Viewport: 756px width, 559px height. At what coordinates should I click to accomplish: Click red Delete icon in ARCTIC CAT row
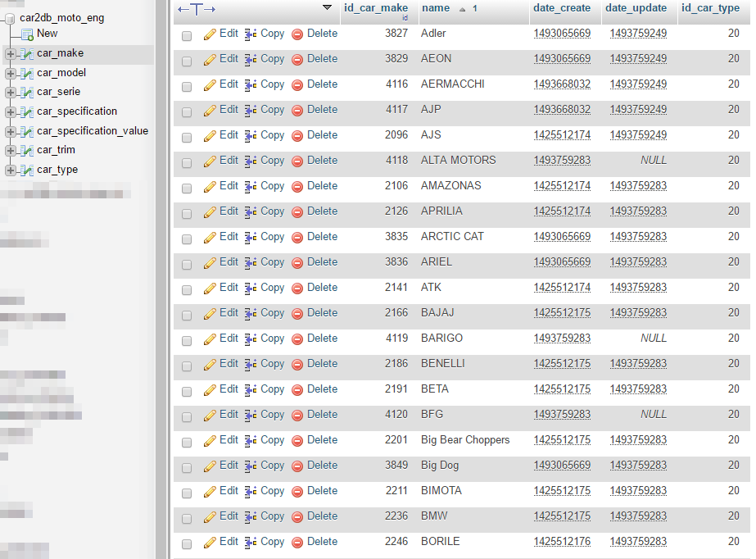pos(297,238)
